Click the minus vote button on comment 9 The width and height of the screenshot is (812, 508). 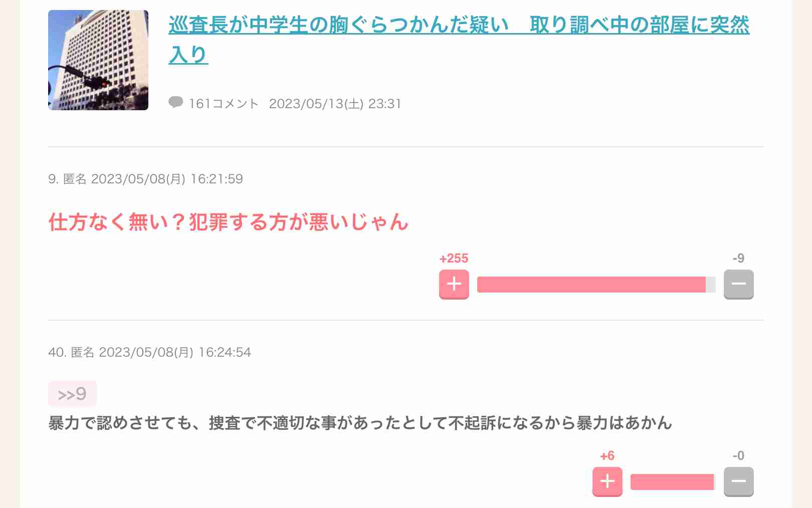738,284
